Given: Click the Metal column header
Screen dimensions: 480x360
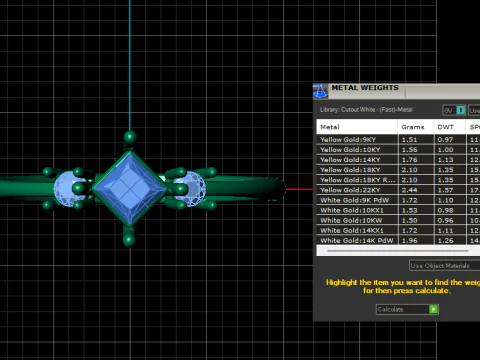Looking at the screenshot, I should tap(357, 127).
